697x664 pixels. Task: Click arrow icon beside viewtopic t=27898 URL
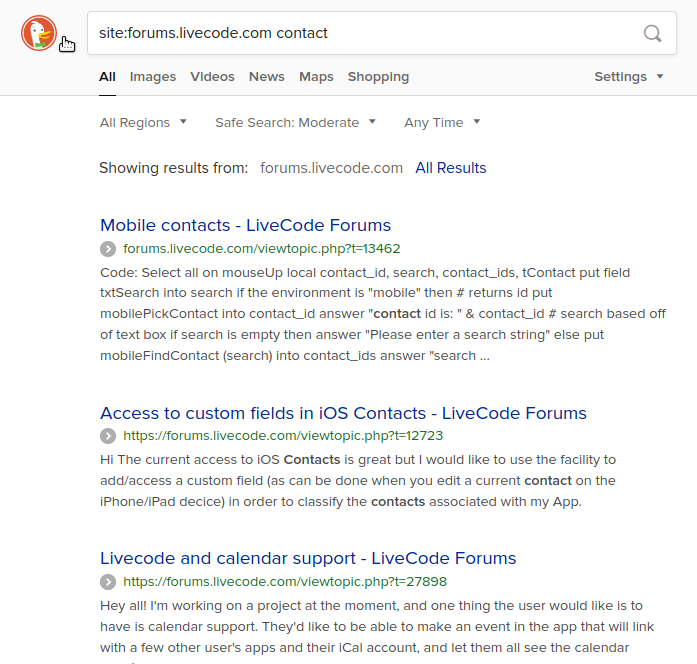click(108, 582)
